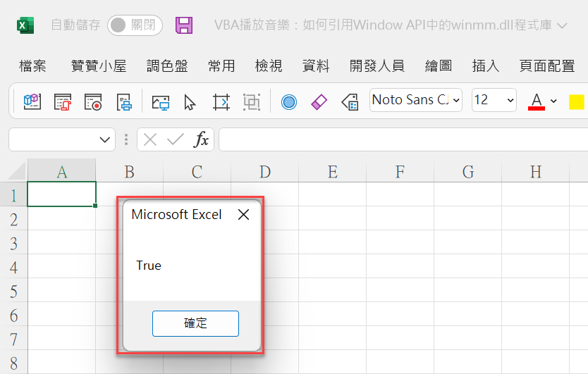Open the 資料 ribbon tab
Image resolution: width=588 pixels, height=374 pixels.
click(x=316, y=66)
